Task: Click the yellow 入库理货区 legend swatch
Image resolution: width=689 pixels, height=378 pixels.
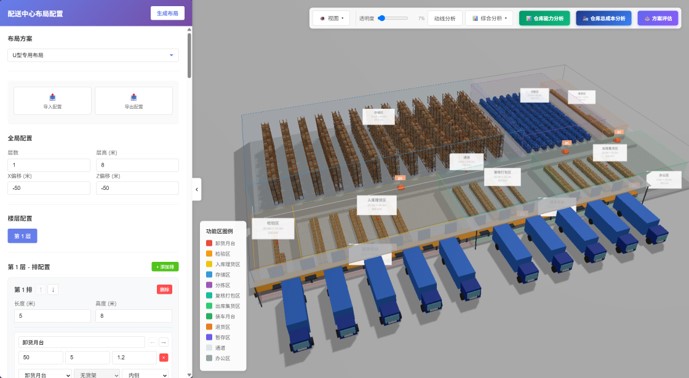Action: click(209, 264)
